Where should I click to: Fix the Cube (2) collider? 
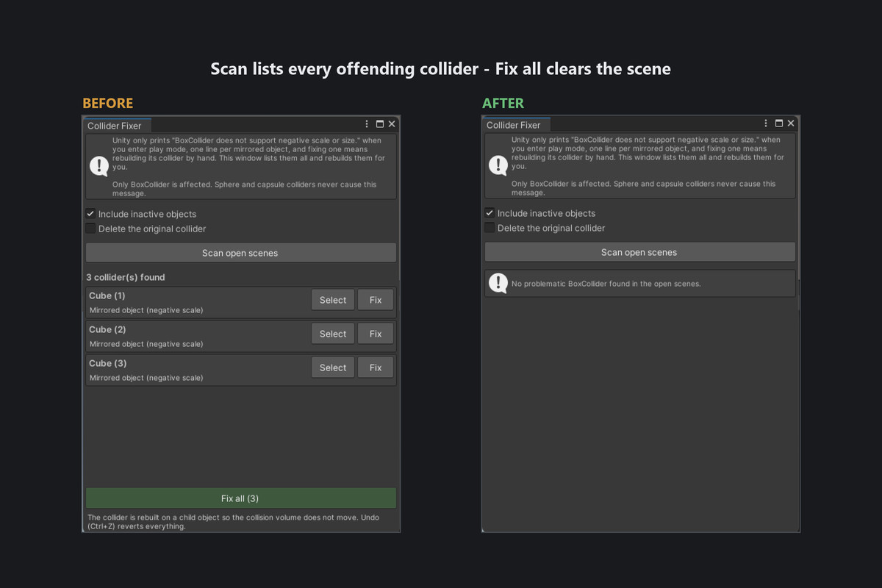coord(376,334)
